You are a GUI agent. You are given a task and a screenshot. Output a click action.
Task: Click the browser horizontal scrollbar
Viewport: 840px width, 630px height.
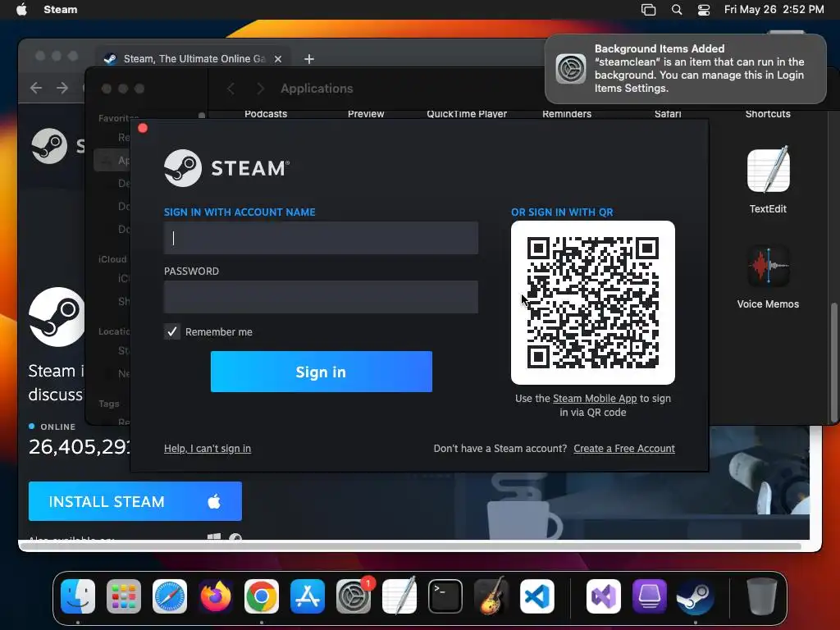[x=410, y=546]
